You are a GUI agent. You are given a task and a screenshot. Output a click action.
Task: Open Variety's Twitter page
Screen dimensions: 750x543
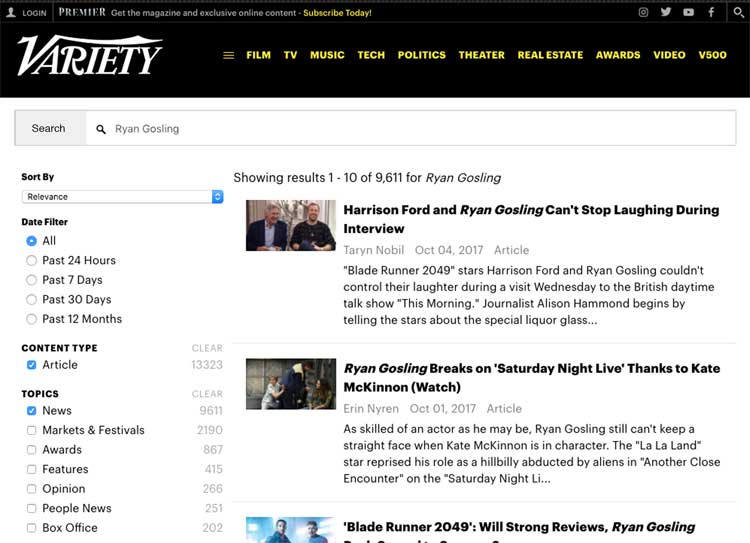[x=666, y=12]
